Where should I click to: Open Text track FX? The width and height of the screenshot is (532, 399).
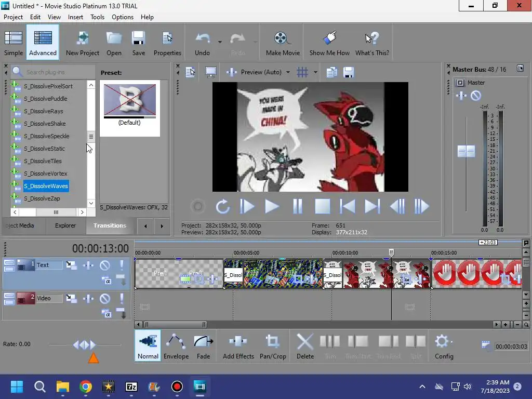[88, 265]
